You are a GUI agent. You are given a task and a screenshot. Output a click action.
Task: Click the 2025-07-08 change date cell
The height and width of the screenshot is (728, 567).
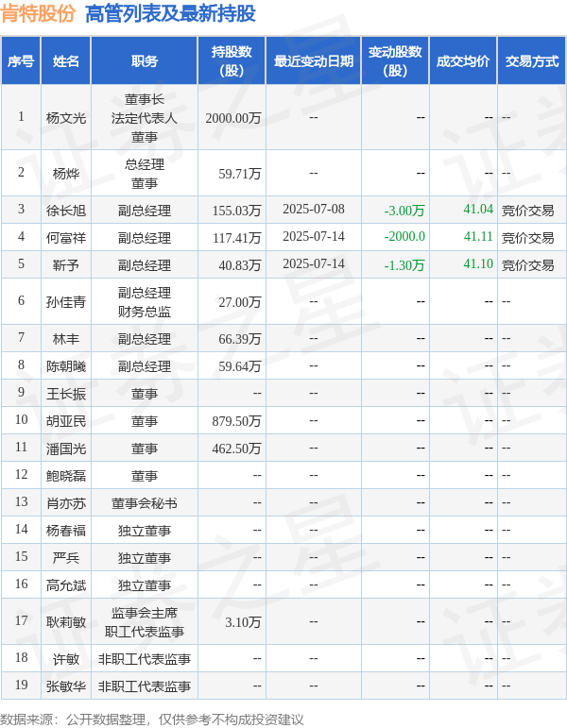(314, 210)
